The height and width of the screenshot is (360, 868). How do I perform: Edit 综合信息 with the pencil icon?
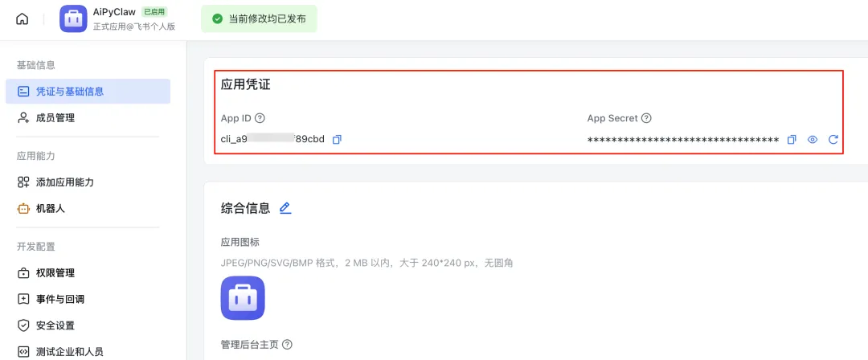pyautogui.click(x=285, y=208)
